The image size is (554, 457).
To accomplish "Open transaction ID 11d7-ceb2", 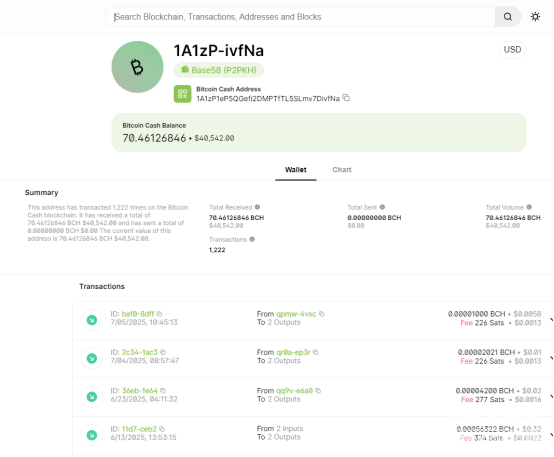I will pyautogui.click(x=139, y=429).
